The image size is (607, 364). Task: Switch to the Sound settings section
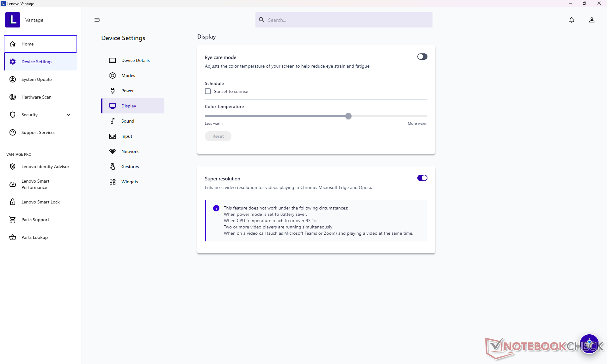(128, 121)
